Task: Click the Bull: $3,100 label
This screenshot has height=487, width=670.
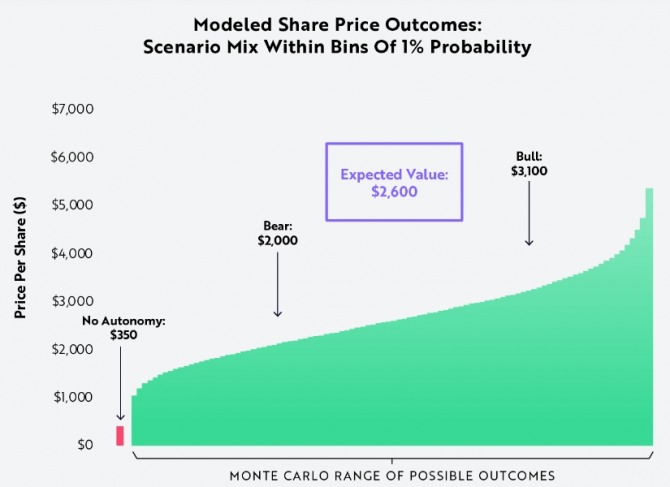Action: [529, 164]
